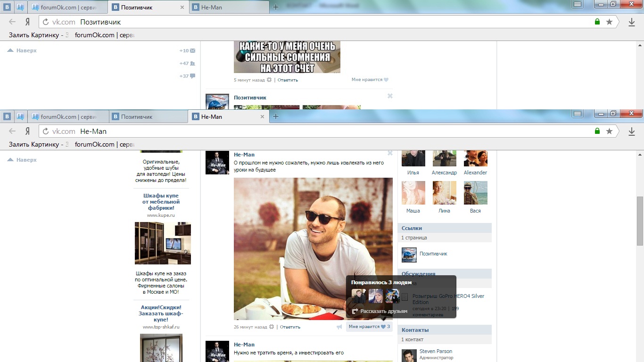This screenshot has height=362, width=644.
Task: Hide the He-Man post about прошлом with X
Action: [x=390, y=153]
